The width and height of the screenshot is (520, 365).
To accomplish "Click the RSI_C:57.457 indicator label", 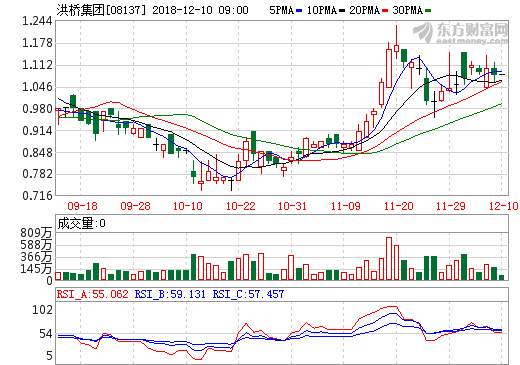I will coord(248,294).
